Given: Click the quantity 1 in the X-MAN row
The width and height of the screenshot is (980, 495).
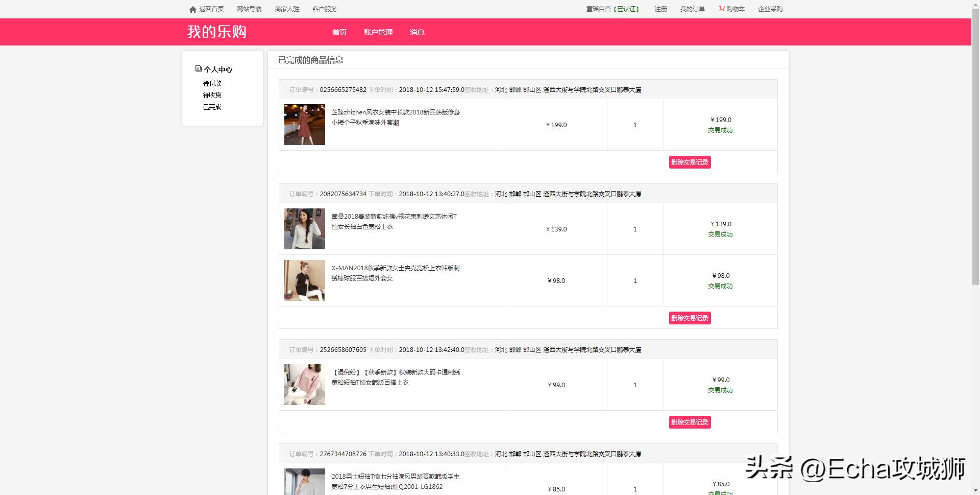Looking at the screenshot, I should (x=635, y=281).
